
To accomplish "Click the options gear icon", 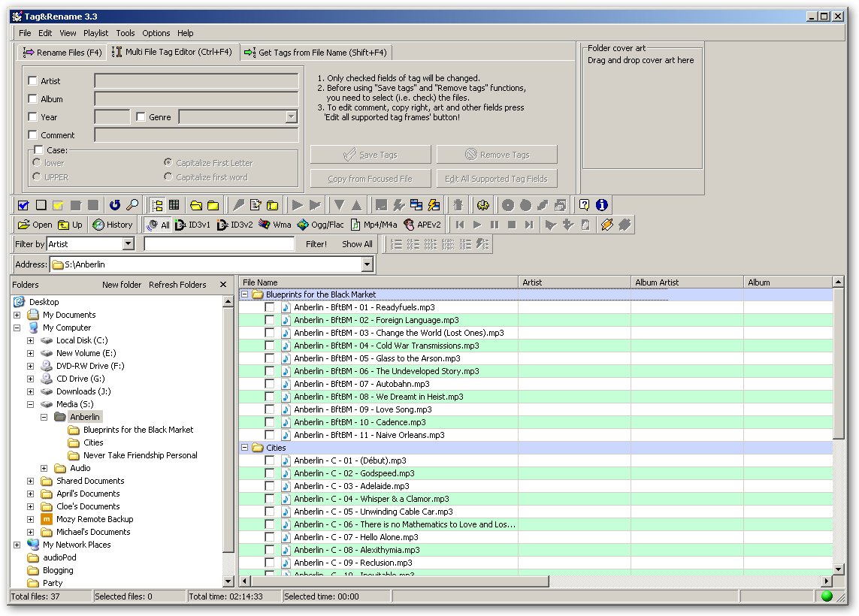I will 482,205.
